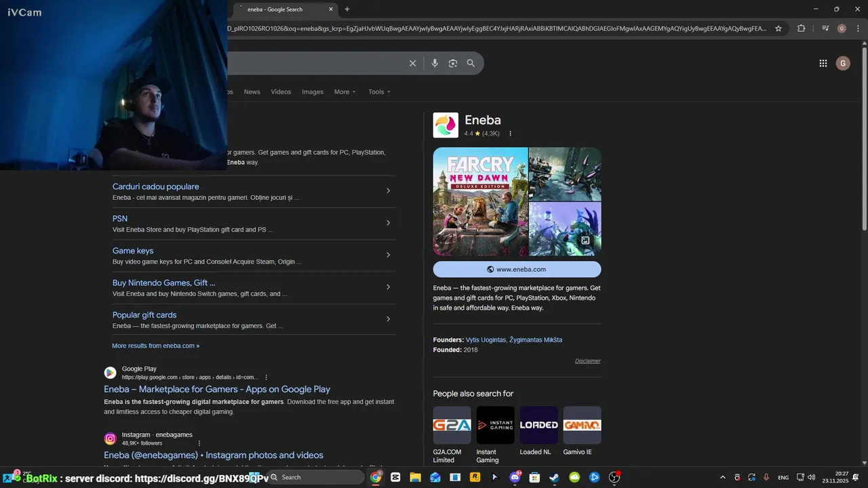The image size is (868, 488).
Task: Open the Google apps grid
Action: click(823, 63)
